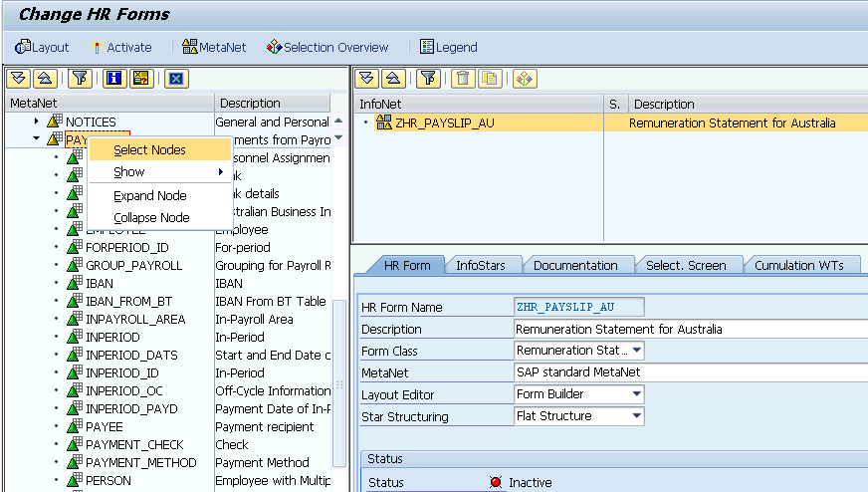The width and height of the screenshot is (868, 492).
Task: Show the Legend
Action: 448,47
